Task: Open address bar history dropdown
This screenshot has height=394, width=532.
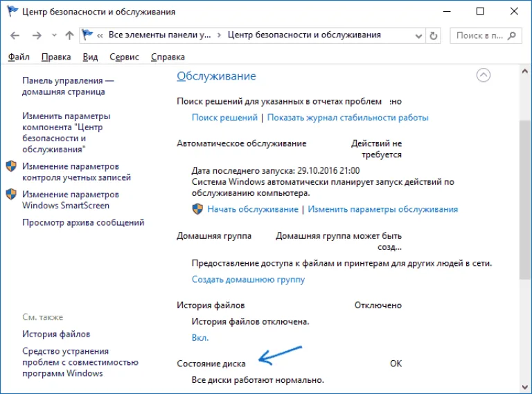Action: point(418,35)
